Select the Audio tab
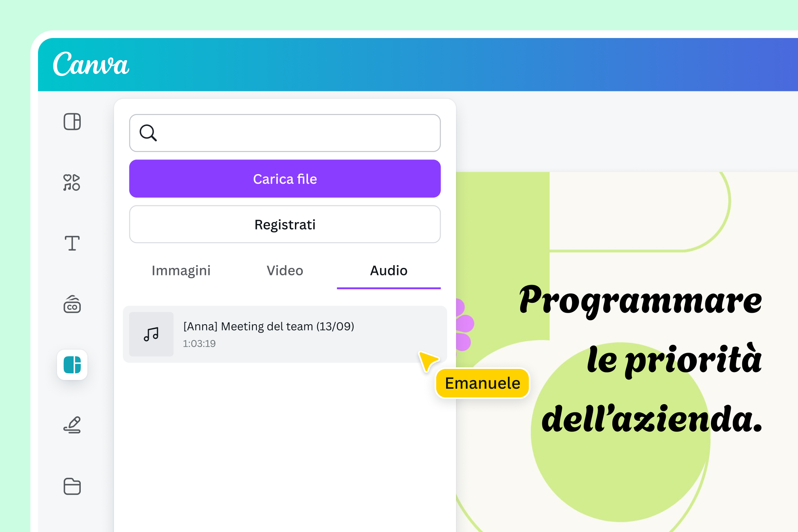 tap(389, 271)
